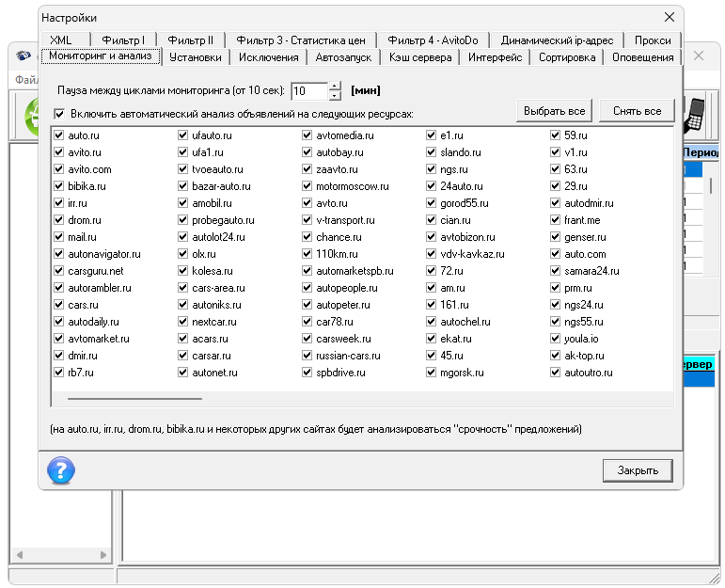Toggle the kolesa.ru checkbox
This screenshot has height=588, width=725.
click(x=182, y=271)
